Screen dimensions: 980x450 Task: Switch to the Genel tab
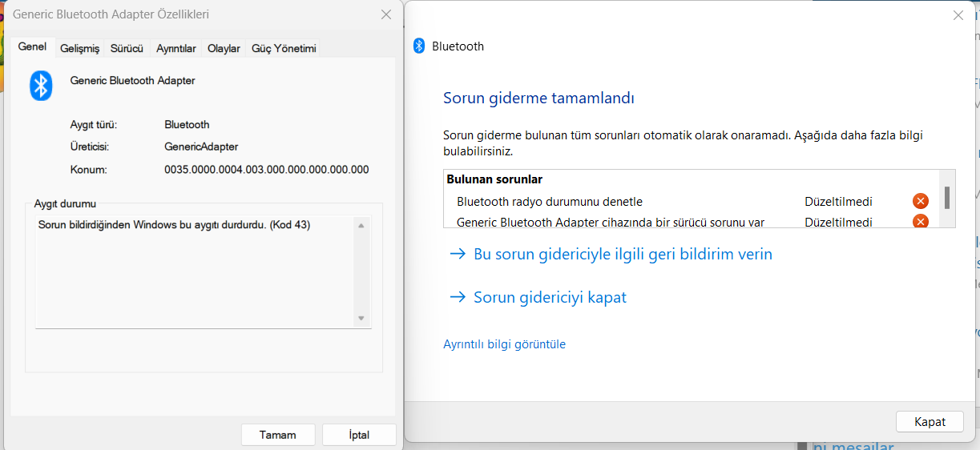pos(32,47)
